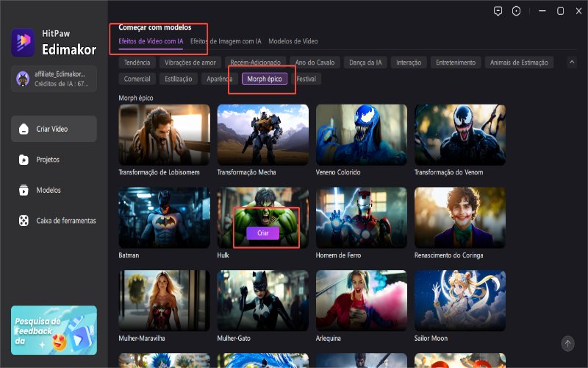The width and height of the screenshot is (588, 368).
Task: Click the Modelos template icon
Action: pos(24,190)
